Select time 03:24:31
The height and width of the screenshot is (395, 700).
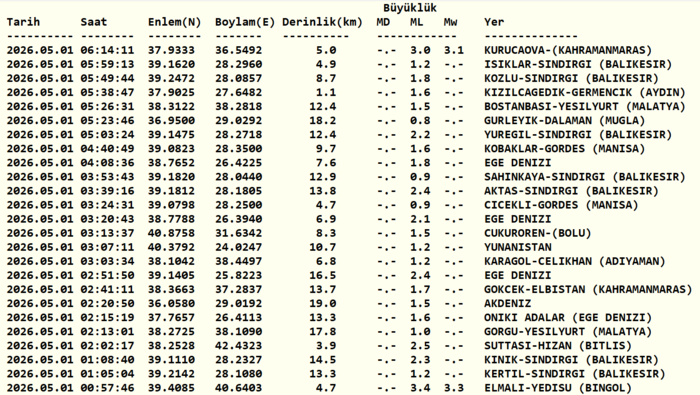point(107,205)
